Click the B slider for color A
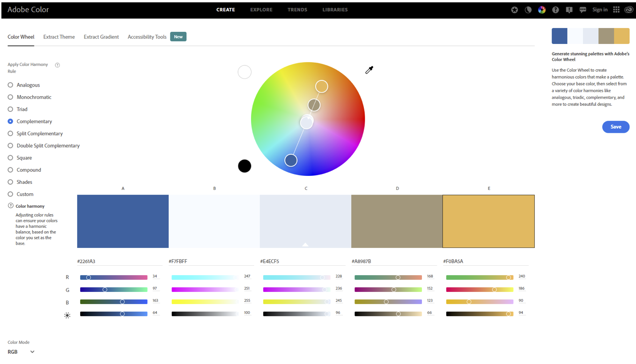 click(114, 302)
